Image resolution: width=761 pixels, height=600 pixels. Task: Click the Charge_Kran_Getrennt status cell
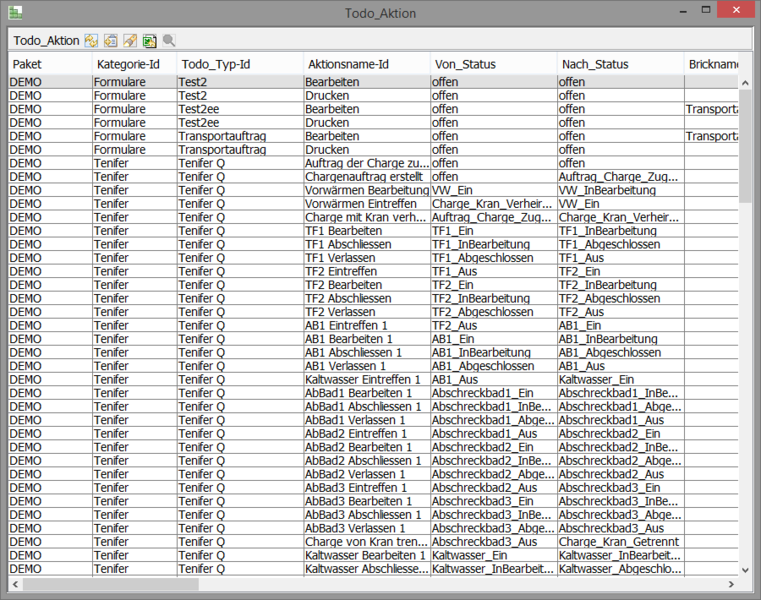coord(619,542)
